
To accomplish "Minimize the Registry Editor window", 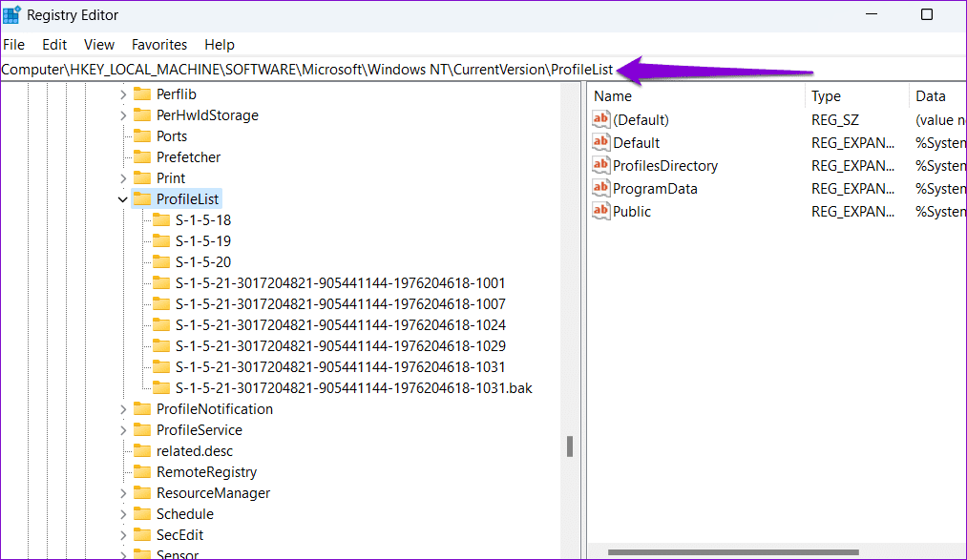I will [872, 14].
